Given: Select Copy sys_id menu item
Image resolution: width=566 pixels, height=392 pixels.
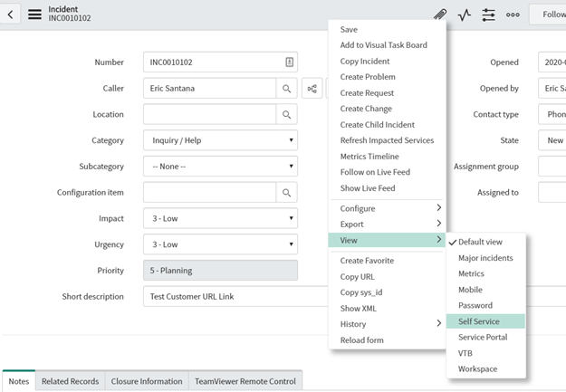Looking at the screenshot, I should click(387, 292).
